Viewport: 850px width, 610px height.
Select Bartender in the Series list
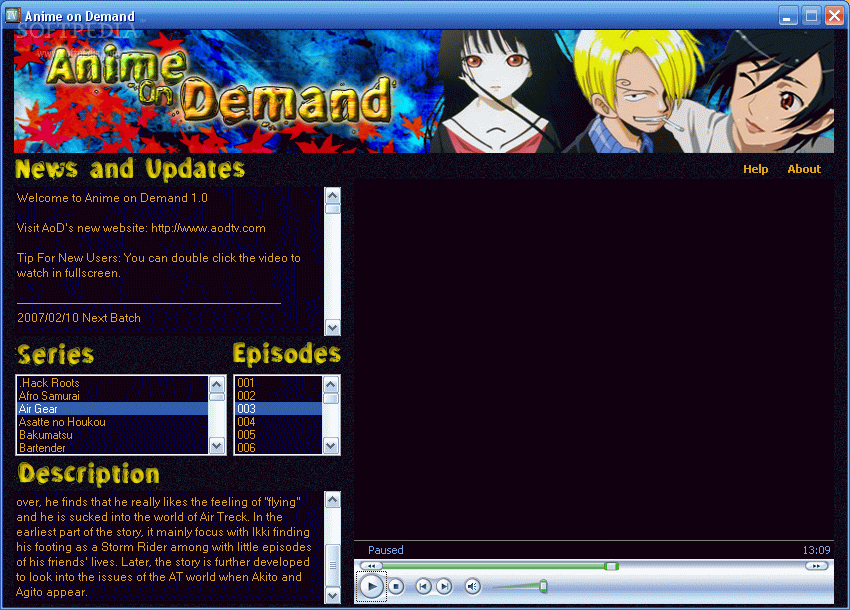113,448
